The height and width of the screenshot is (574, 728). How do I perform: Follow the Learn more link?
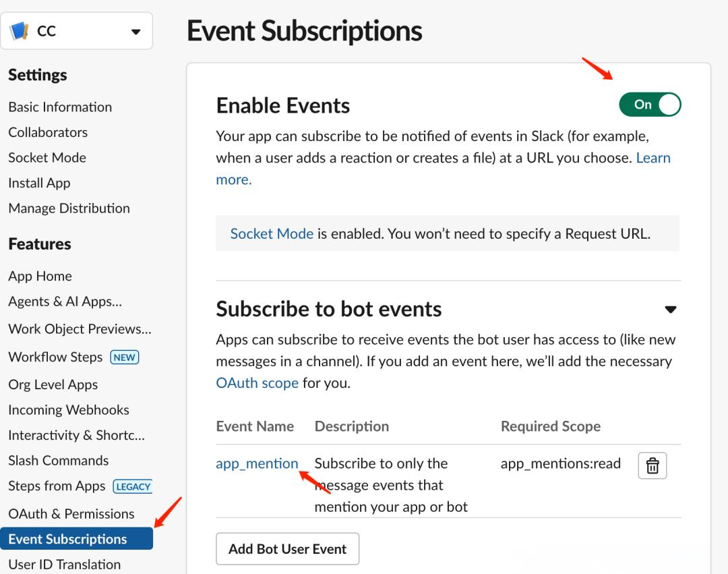[x=653, y=158]
